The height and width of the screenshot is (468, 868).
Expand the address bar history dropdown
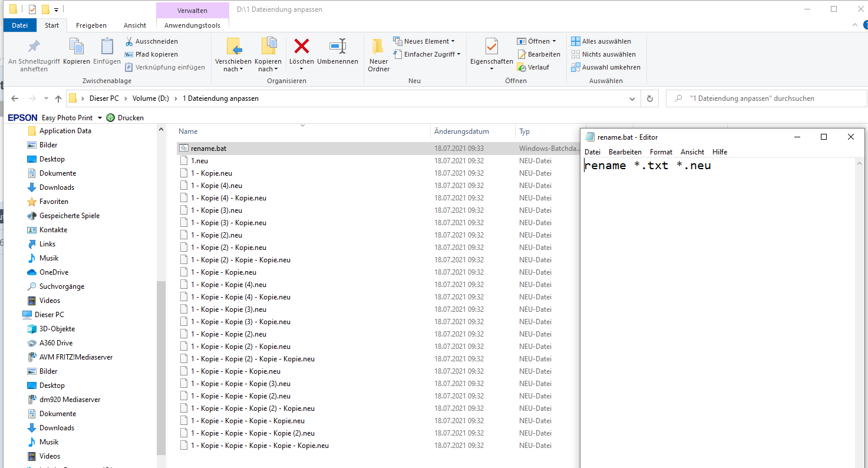pos(632,98)
